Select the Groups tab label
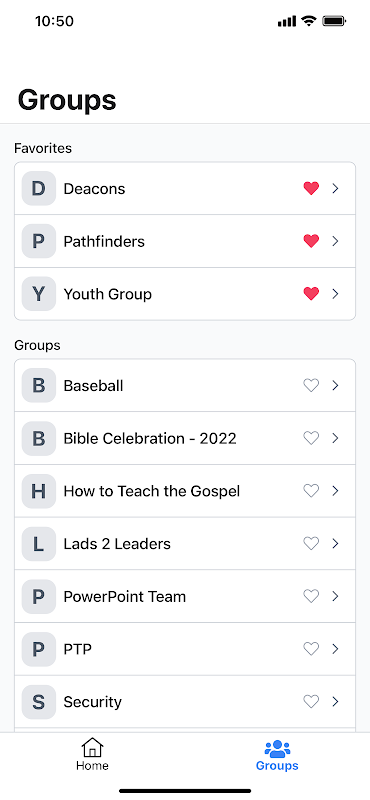 pyautogui.click(x=277, y=766)
